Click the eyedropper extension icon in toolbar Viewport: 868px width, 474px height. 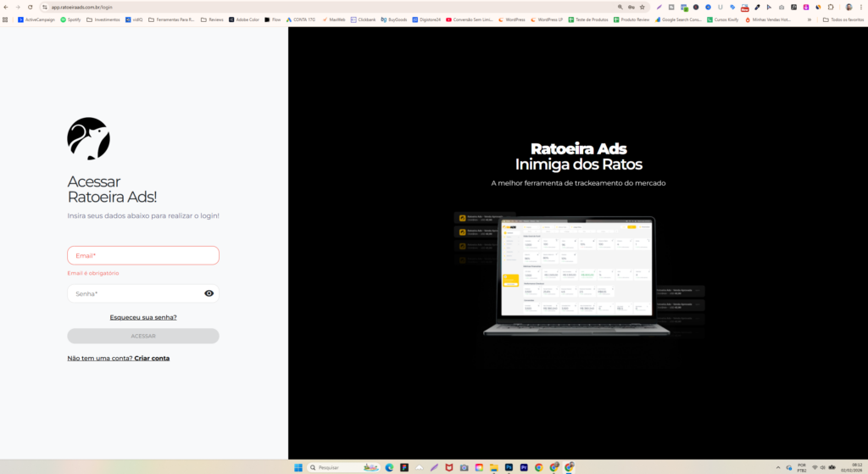pos(757,7)
